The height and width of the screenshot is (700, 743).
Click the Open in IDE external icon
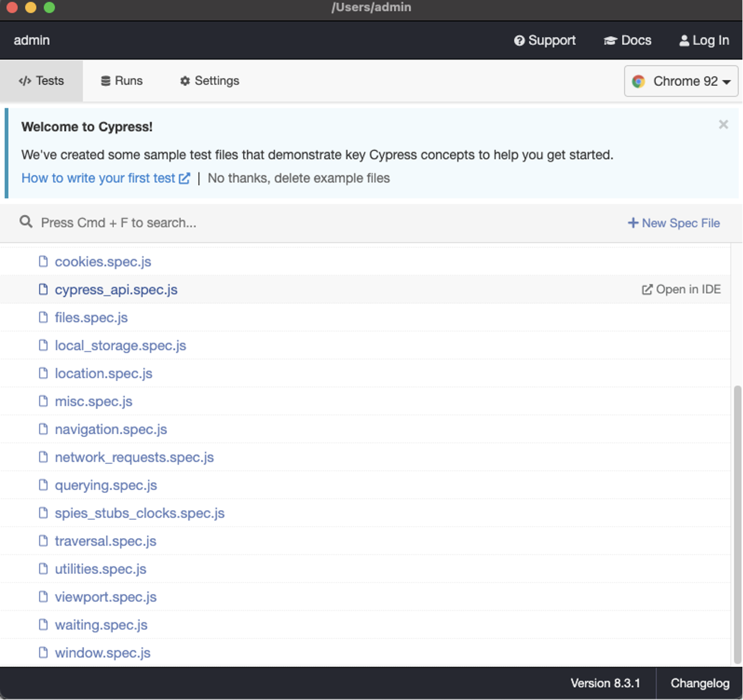tap(647, 289)
